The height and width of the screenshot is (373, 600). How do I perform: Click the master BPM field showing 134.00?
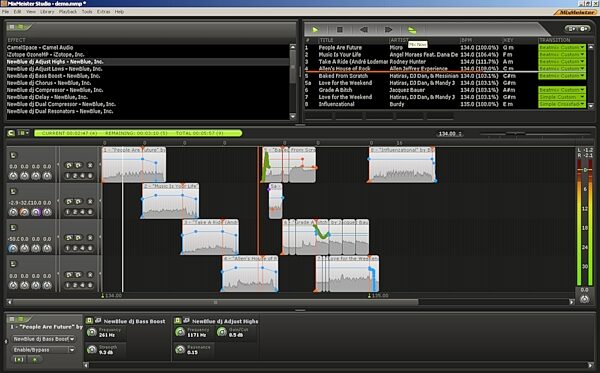(x=450, y=134)
